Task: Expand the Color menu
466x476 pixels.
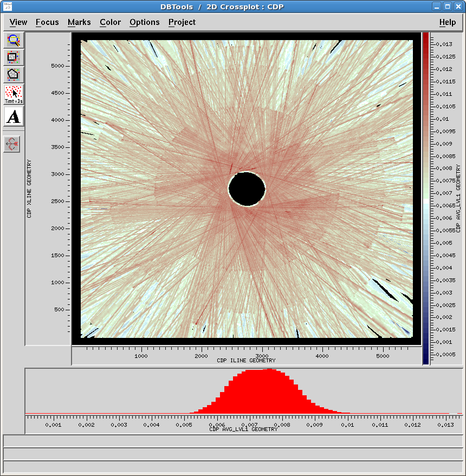Action: (x=111, y=22)
